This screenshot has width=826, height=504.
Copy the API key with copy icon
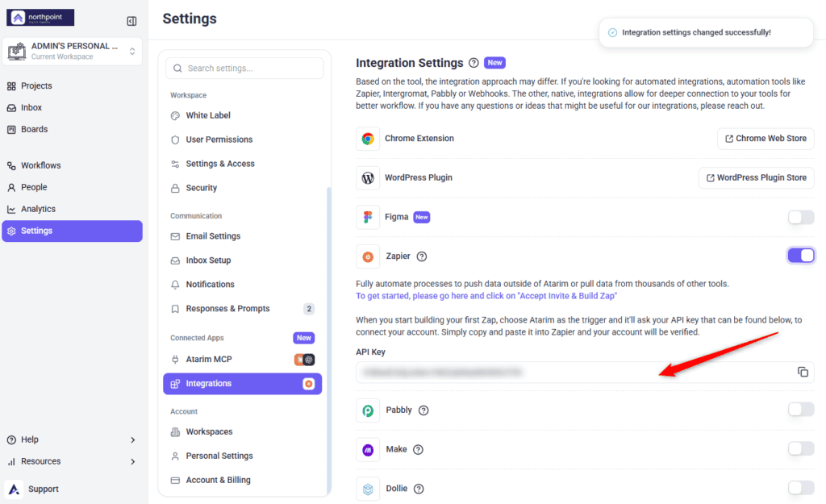tap(803, 373)
